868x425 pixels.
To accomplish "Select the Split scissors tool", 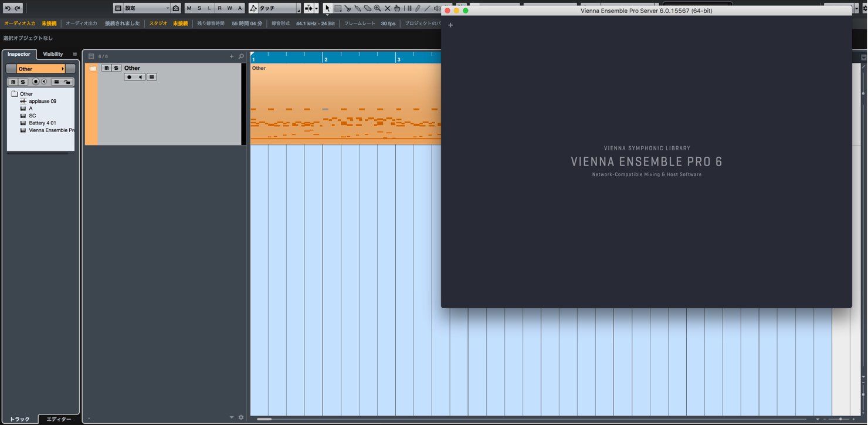I will coord(348,8).
